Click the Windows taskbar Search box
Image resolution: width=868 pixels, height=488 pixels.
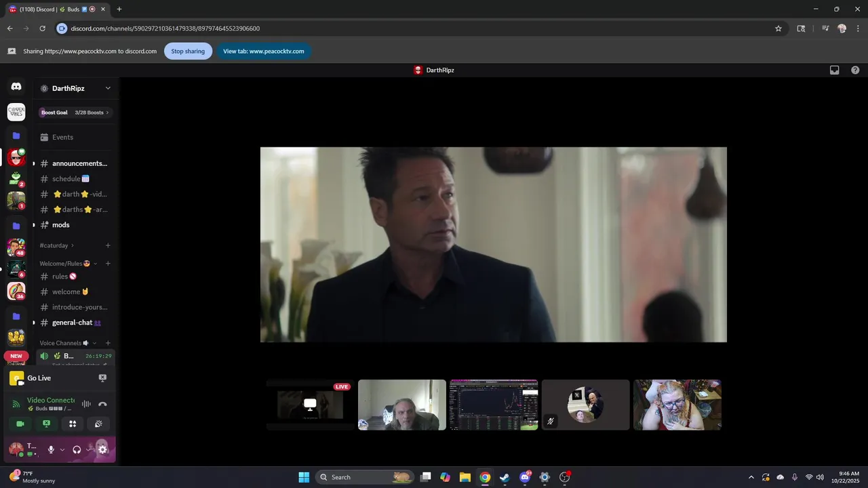coord(366,477)
